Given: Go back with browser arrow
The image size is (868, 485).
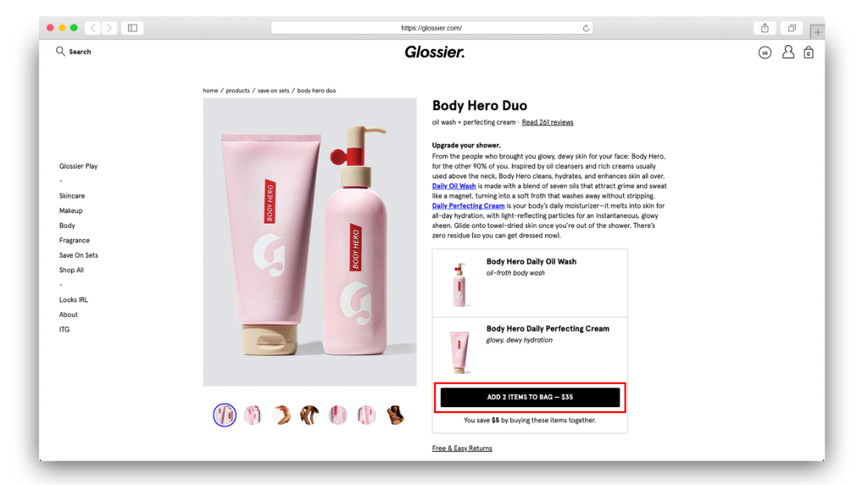Looking at the screenshot, I should pyautogui.click(x=93, y=28).
